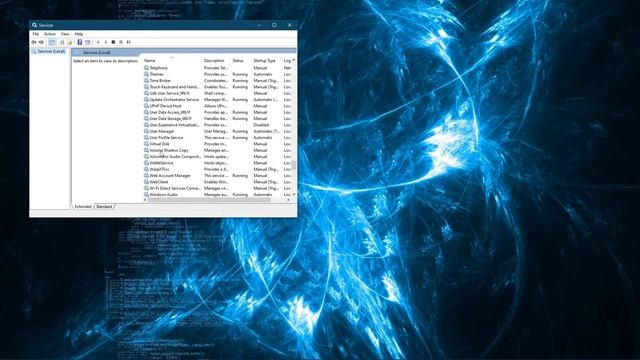Open the Action menu

[49, 34]
